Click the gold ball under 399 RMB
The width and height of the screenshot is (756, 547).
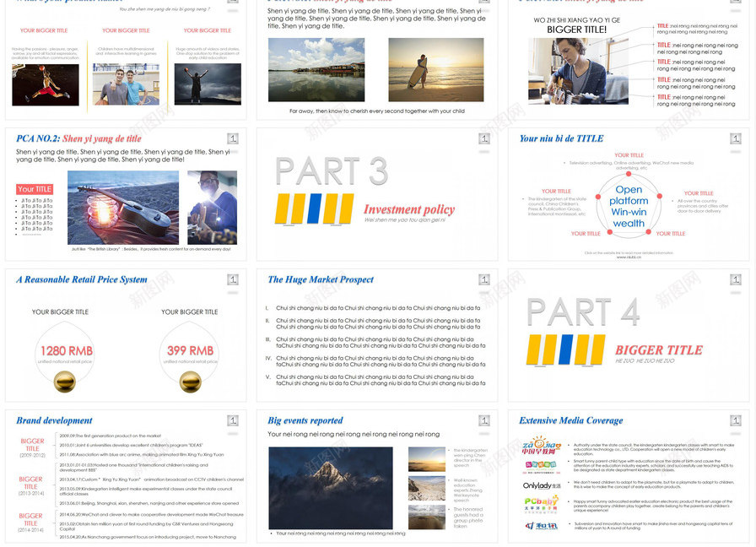tap(191, 382)
